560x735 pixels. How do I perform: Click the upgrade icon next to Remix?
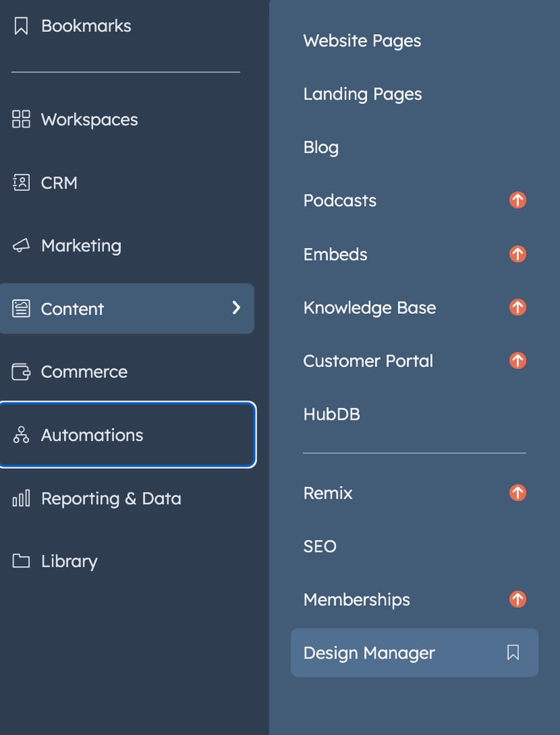tap(517, 492)
